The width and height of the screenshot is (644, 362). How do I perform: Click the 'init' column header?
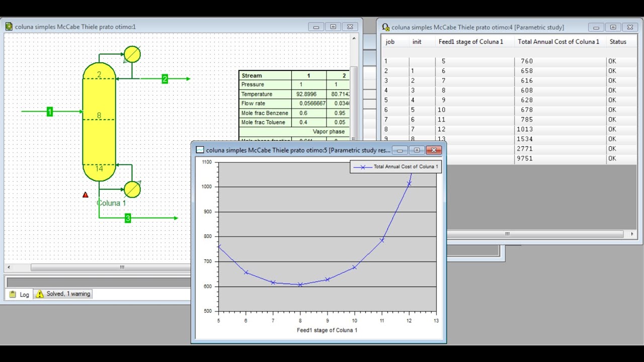(x=417, y=42)
